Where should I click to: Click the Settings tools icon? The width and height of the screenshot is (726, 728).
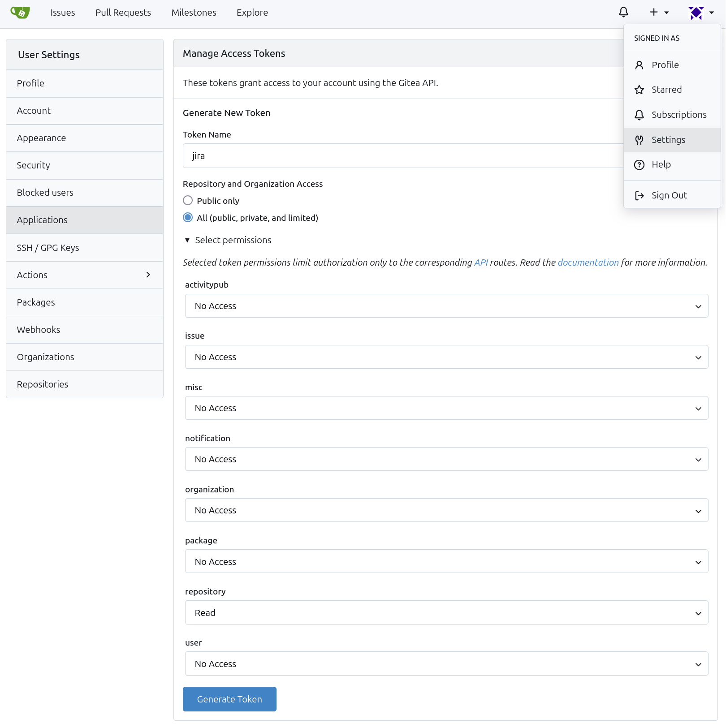point(640,140)
